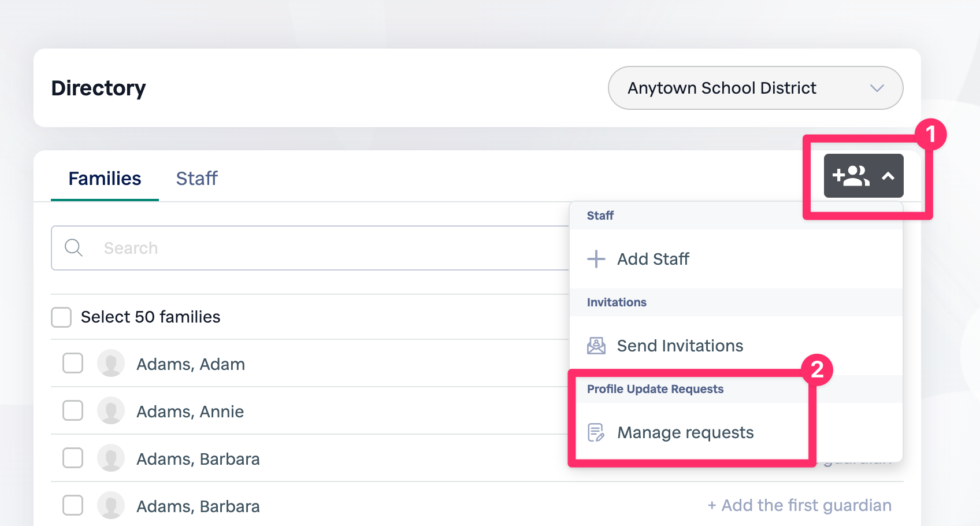Viewport: 980px width, 526px height.
Task: Select the search magnifier icon
Action: click(x=73, y=247)
